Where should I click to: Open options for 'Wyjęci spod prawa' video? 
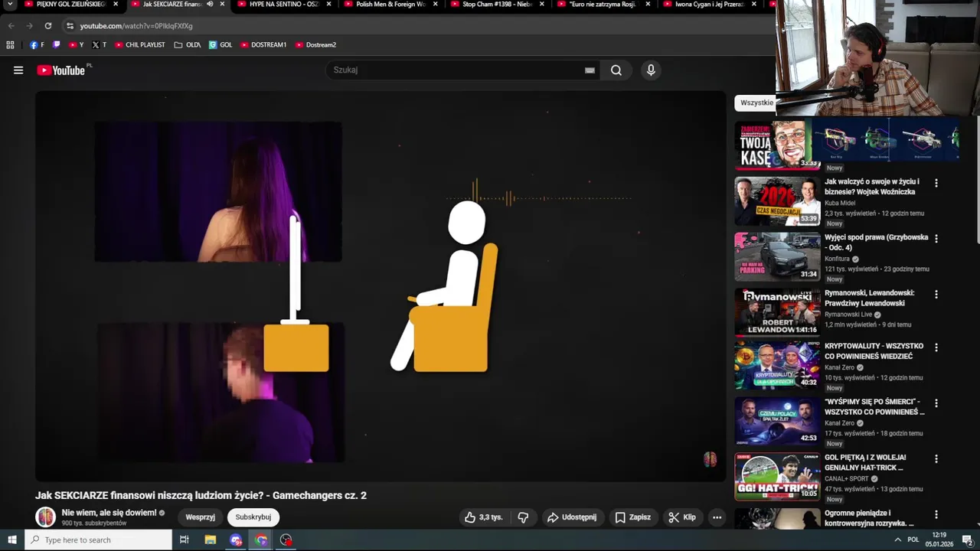tap(936, 239)
